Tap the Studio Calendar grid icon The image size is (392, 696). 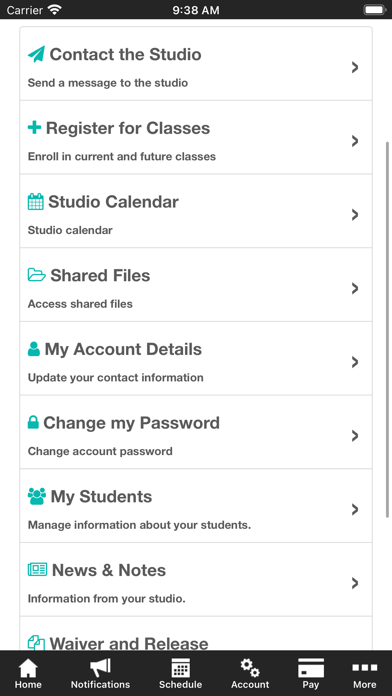pos(36,202)
